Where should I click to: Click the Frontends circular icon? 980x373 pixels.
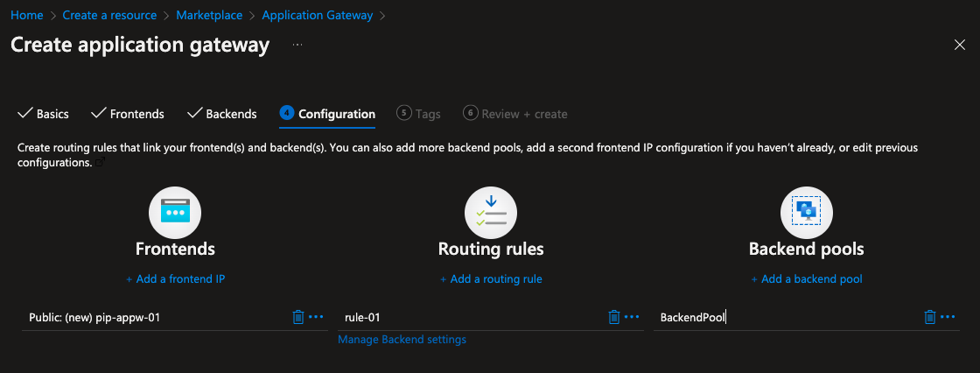[175, 213]
